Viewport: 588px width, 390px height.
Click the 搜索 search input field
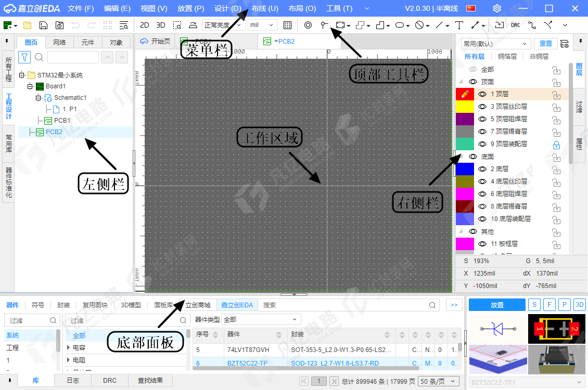coord(349,305)
